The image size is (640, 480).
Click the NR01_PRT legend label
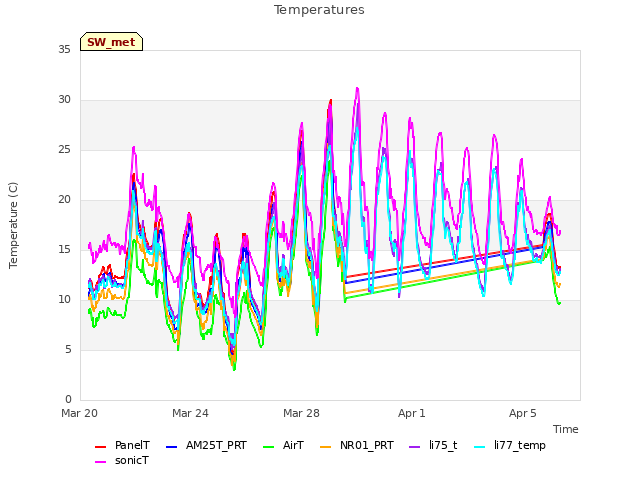click(x=367, y=445)
